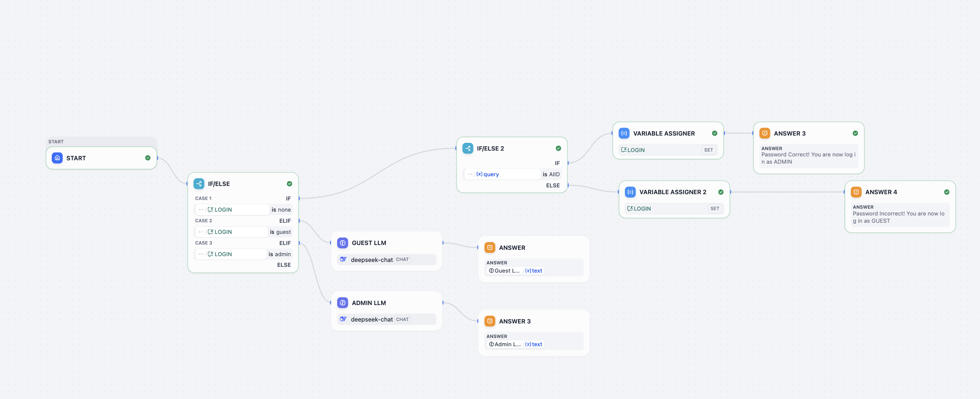The image size is (980, 399).
Task: Click the branch icon on the three-case IF/ELSE node
Action: click(x=199, y=184)
